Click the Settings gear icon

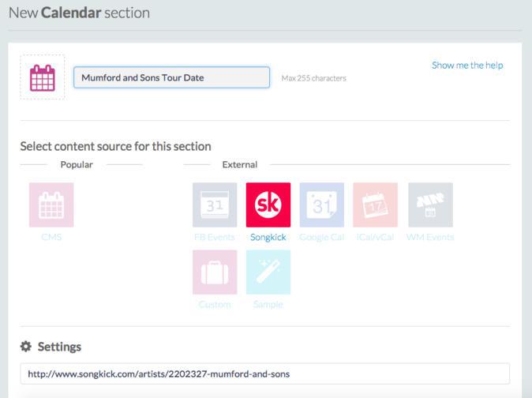[26, 347]
